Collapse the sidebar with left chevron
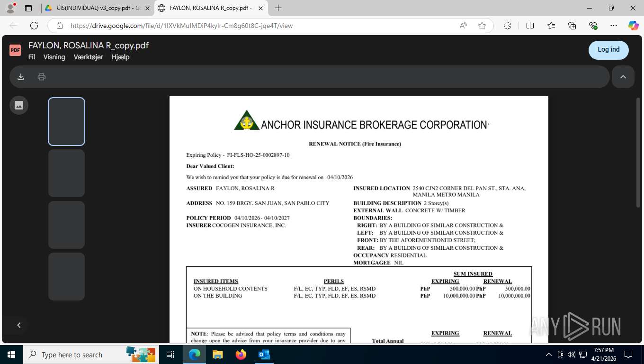Viewport: 644px width, 364px height. tap(19, 325)
